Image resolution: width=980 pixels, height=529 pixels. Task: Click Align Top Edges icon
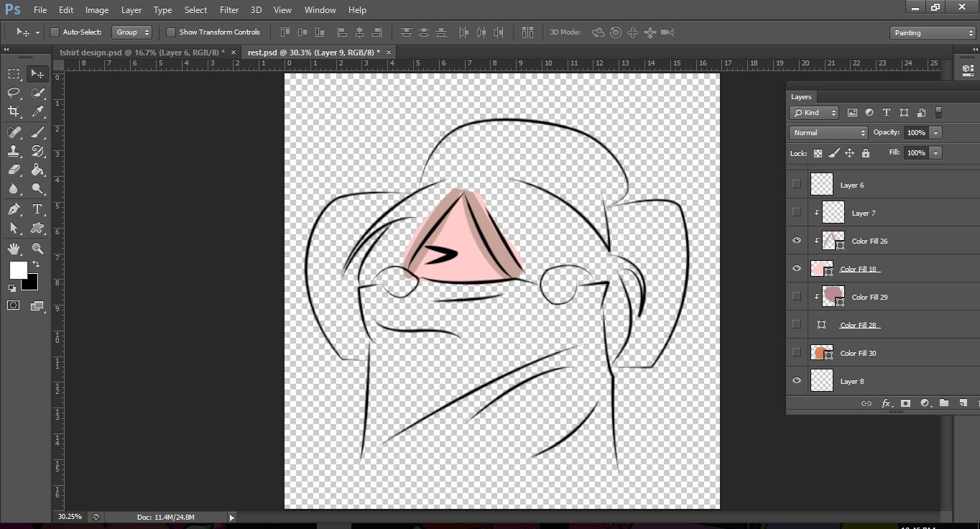[x=285, y=32]
